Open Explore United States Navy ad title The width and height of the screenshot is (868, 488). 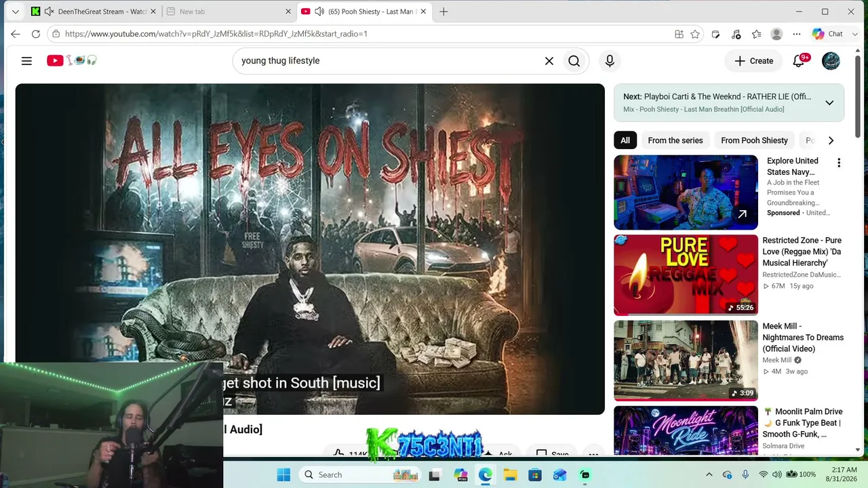tap(793, 166)
